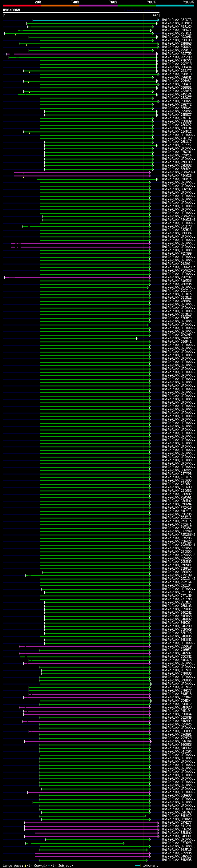
Task: Click hit label UniRef100_C5XP14
Action: coord(177,155)
